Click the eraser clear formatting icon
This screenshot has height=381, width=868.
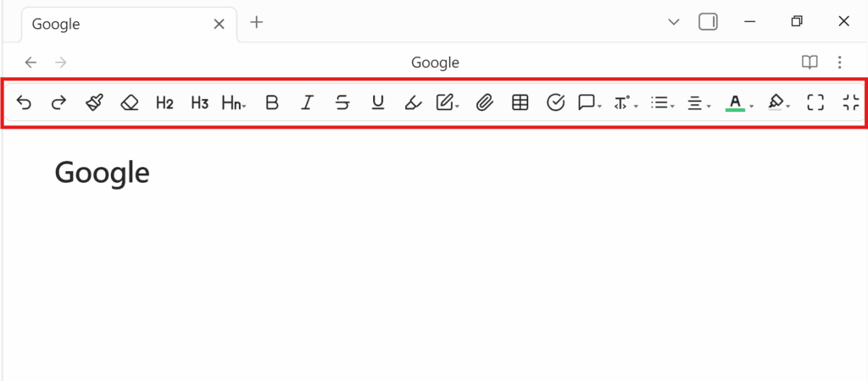click(130, 103)
